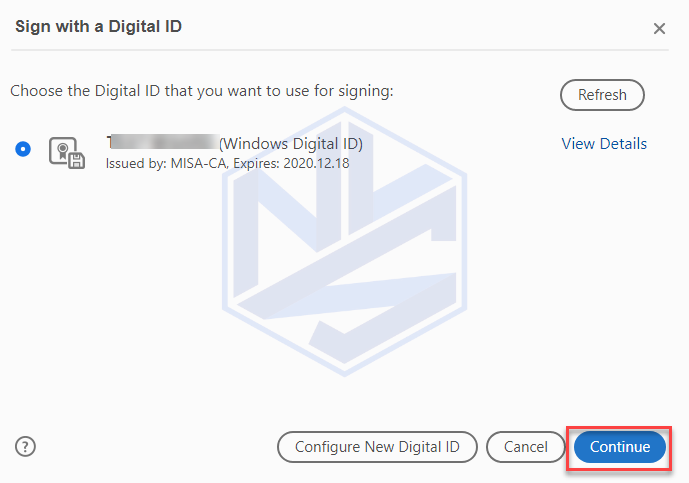
Task: Click the "Sign with a Digital ID" title
Action: [98, 26]
